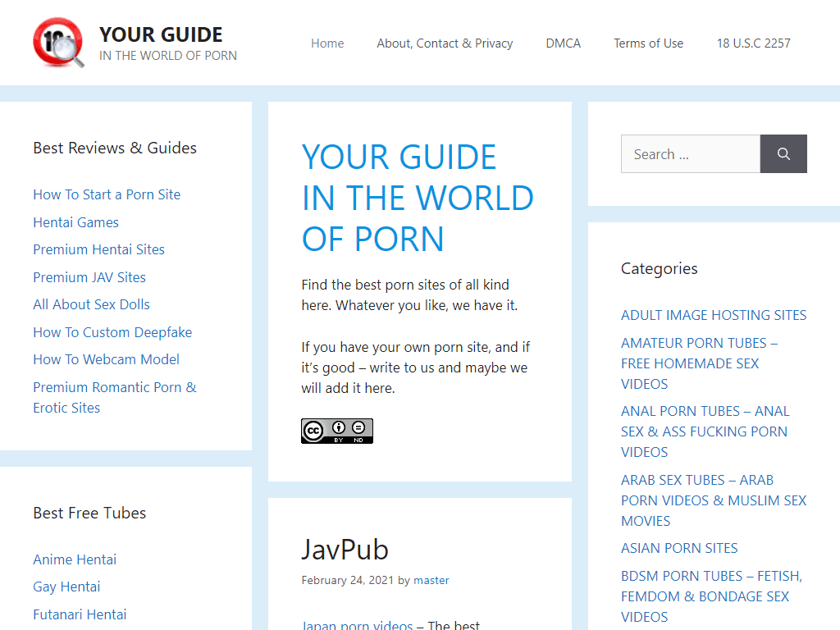Click the 18+ magnifying glass site logo
Screen dimensions: 840x630
coord(57,41)
